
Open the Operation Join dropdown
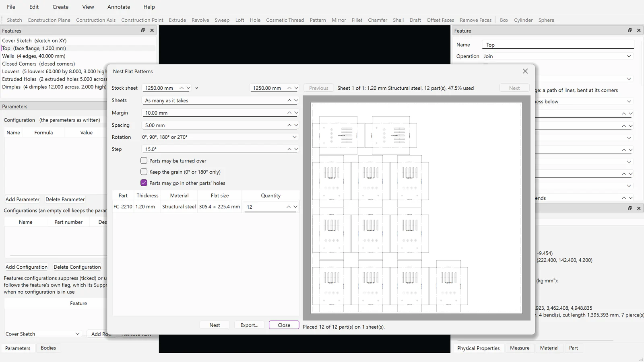point(629,56)
